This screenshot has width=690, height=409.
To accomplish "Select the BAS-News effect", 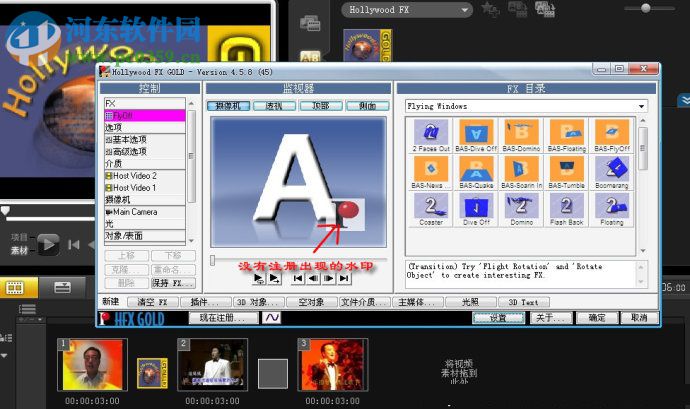I will click(431, 172).
